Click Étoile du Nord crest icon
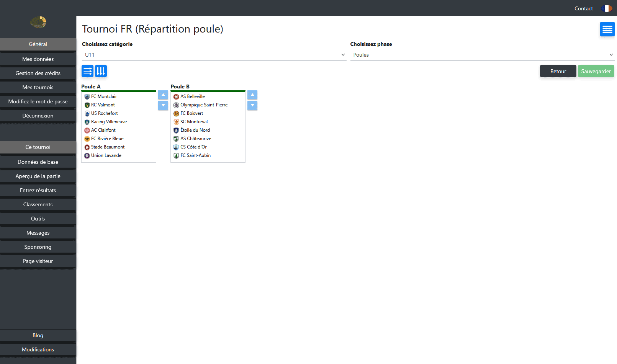 [176, 131]
